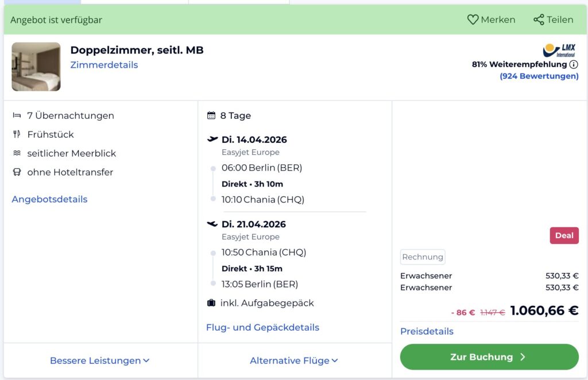Screen dimensions: 588x380
Task: Click the cutlery icon beside Frühstück
Action: (17, 134)
